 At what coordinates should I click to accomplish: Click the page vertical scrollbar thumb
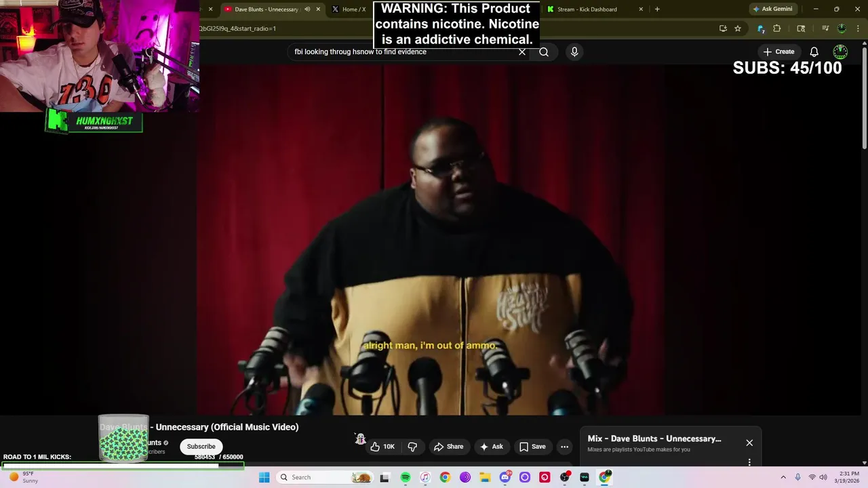[865, 97]
